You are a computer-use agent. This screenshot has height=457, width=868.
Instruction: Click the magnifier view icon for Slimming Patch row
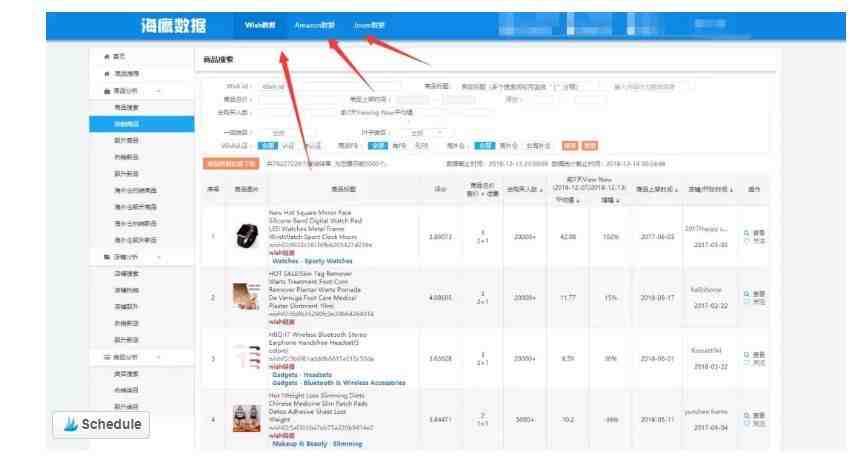747,416
